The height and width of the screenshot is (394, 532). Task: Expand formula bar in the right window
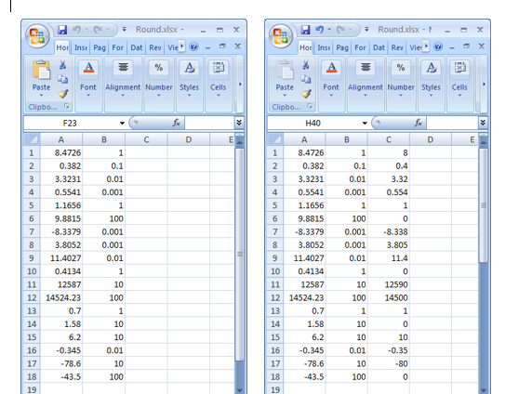[x=483, y=123]
